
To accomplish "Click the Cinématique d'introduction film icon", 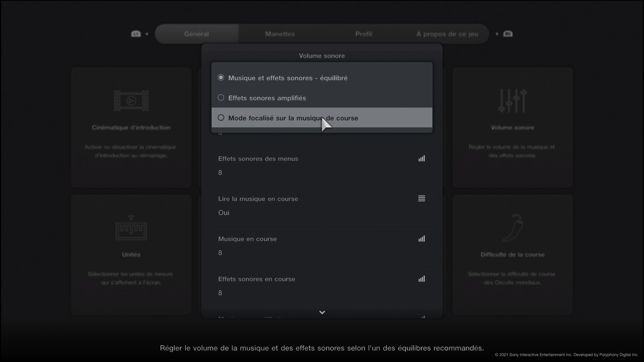I will (131, 101).
